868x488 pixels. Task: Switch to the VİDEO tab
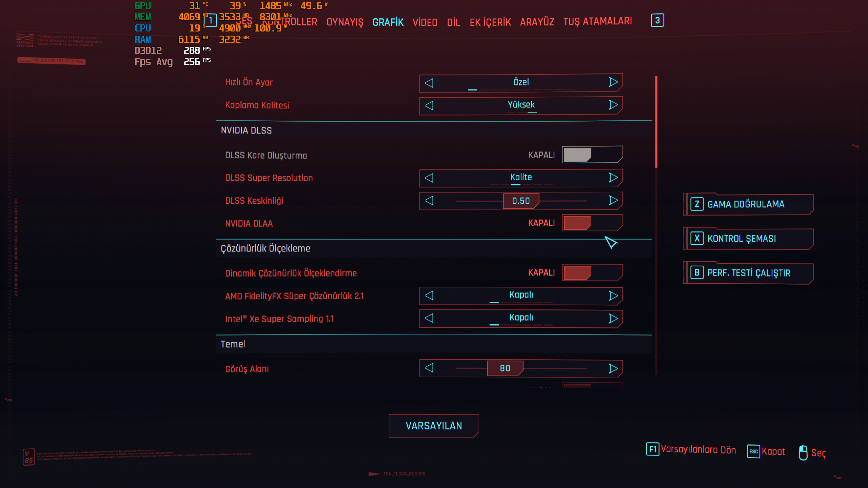pyautogui.click(x=425, y=22)
